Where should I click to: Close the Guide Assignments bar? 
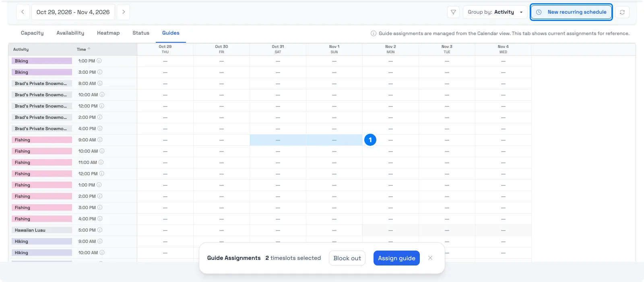point(430,258)
